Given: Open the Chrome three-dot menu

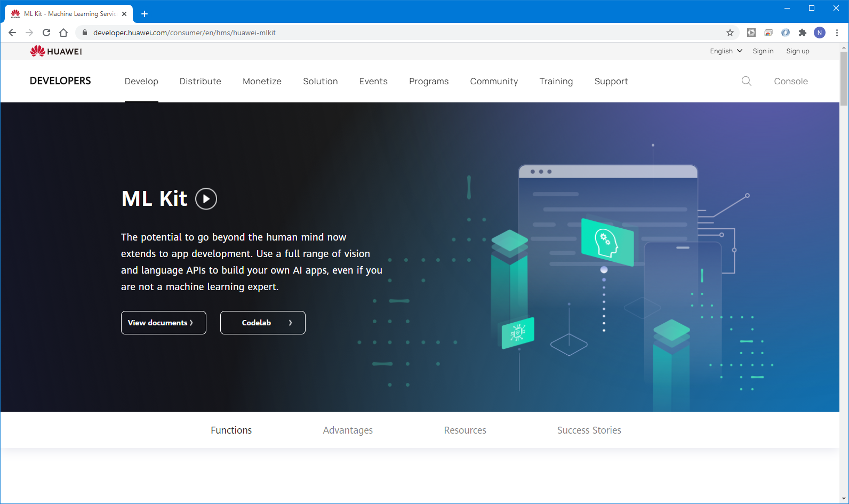Looking at the screenshot, I should tap(837, 33).
